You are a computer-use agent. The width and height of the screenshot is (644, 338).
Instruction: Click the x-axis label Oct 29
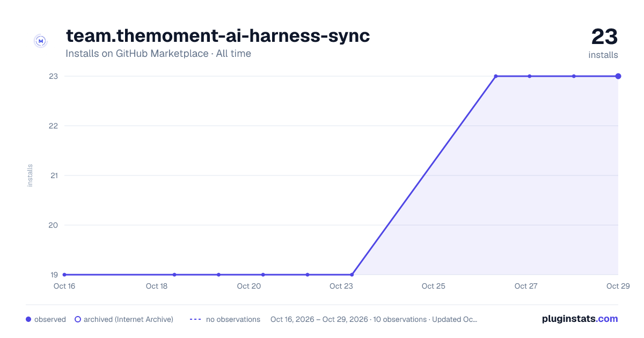[x=617, y=286]
